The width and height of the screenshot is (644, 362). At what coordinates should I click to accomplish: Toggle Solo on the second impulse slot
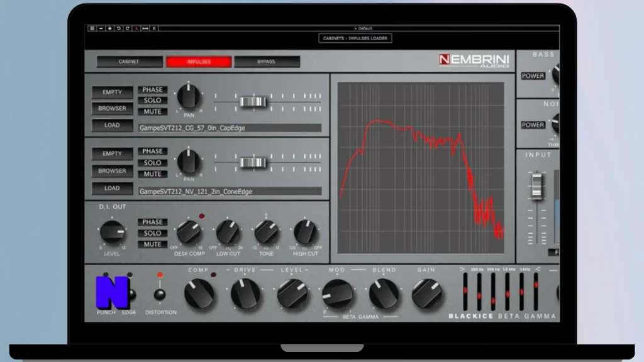point(152,163)
